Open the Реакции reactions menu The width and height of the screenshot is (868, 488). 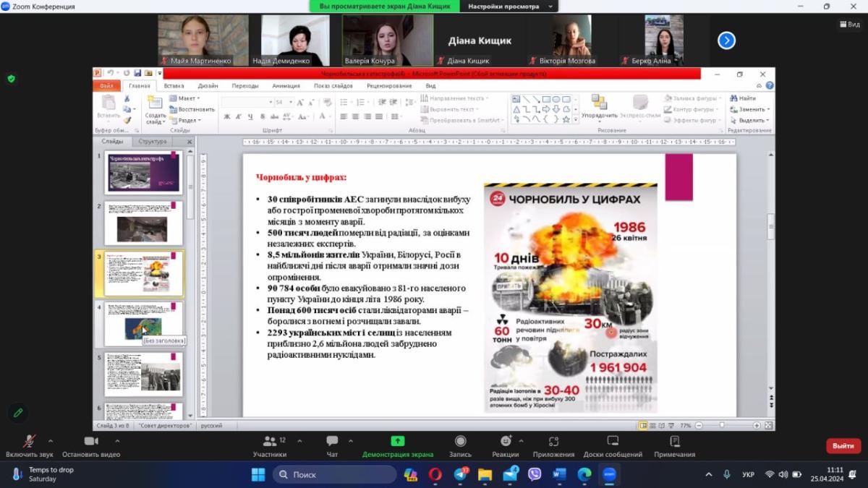[x=505, y=442]
